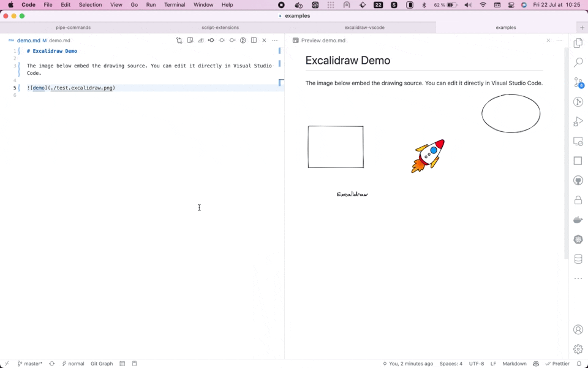The image size is (588, 368).
Task: Open the Explorer view in activity bar
Action: [578, 43]
